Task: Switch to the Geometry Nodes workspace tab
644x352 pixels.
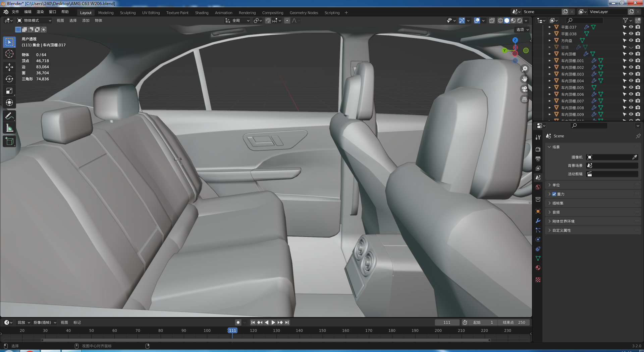Action: pyautogui.click(x=304, y=13)
